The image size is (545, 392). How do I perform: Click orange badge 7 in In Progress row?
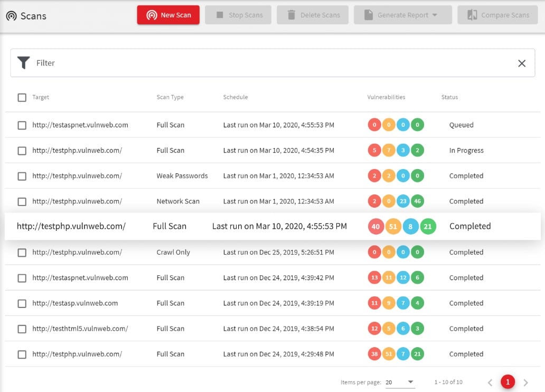click(389, 150)
